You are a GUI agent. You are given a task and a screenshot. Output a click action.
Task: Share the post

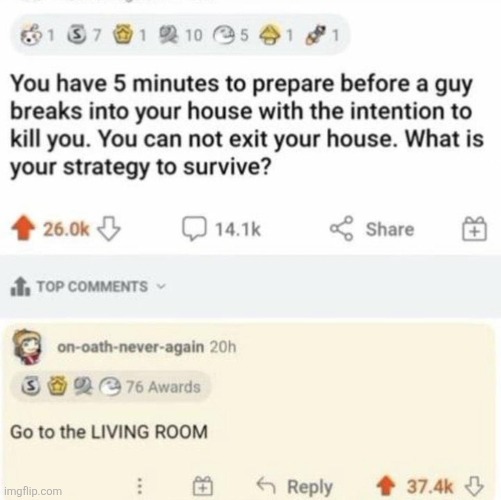(372, 229)
